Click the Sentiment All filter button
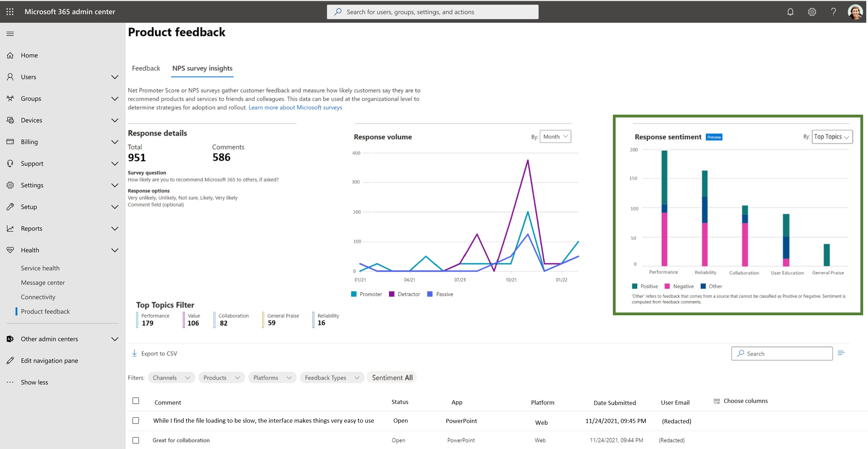 [x=392, y=378]
